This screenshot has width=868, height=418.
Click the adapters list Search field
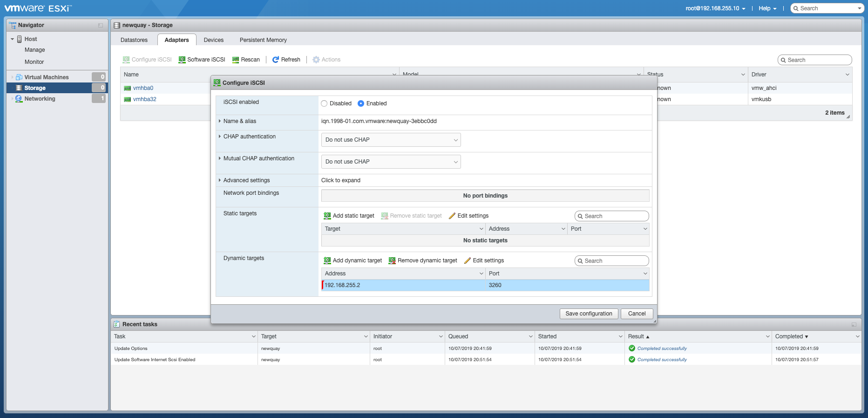click(x=815, y=60)
